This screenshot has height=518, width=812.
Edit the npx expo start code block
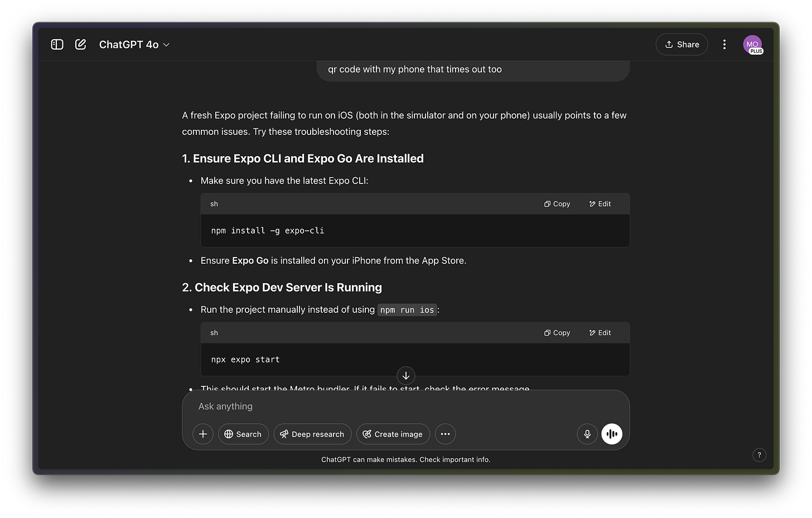[x=600, y=333]
